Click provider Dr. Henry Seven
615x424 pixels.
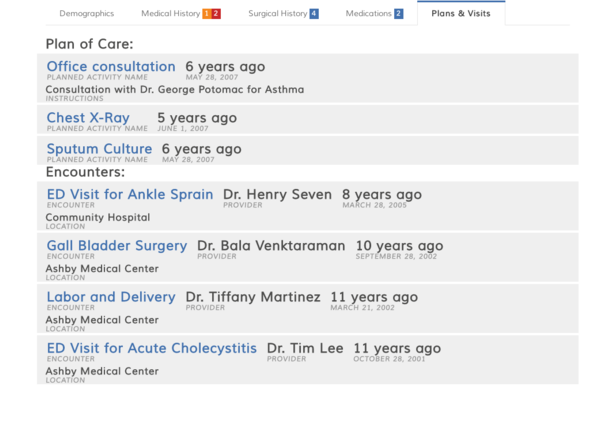[277, 195]
